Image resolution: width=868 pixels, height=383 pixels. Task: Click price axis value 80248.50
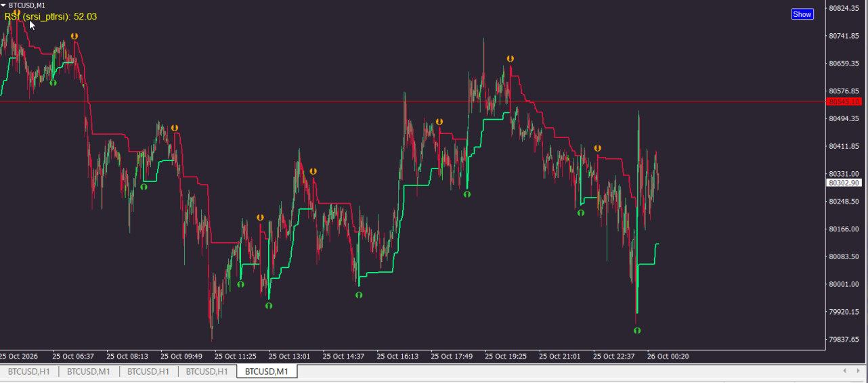[x=844, y=202]
